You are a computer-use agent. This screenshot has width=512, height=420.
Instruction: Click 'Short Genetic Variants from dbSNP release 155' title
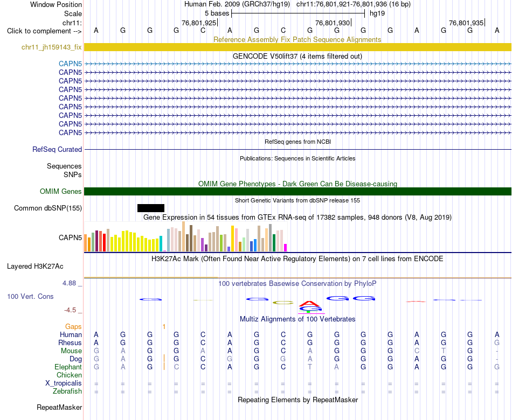click(297, 200)
